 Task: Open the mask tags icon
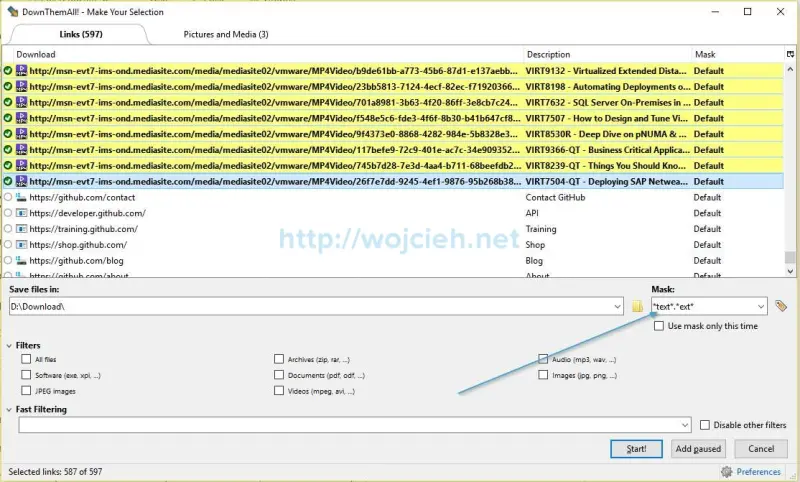[781, 306]
